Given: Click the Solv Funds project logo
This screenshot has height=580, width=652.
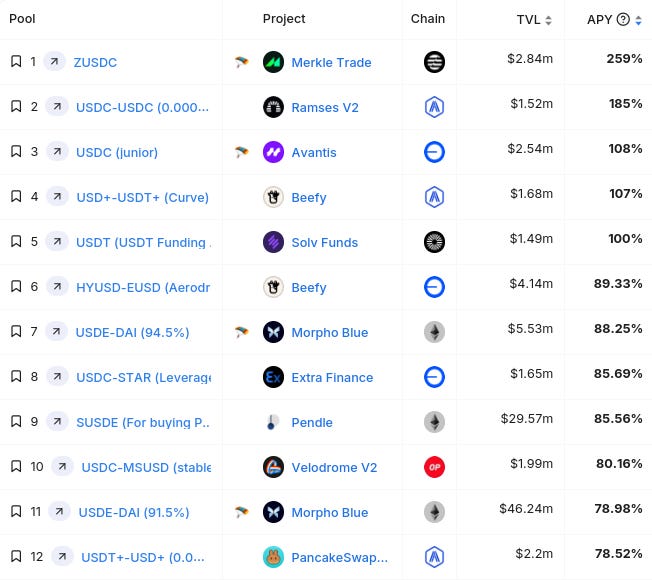Looking at the screenshot, I should point(273,242).
